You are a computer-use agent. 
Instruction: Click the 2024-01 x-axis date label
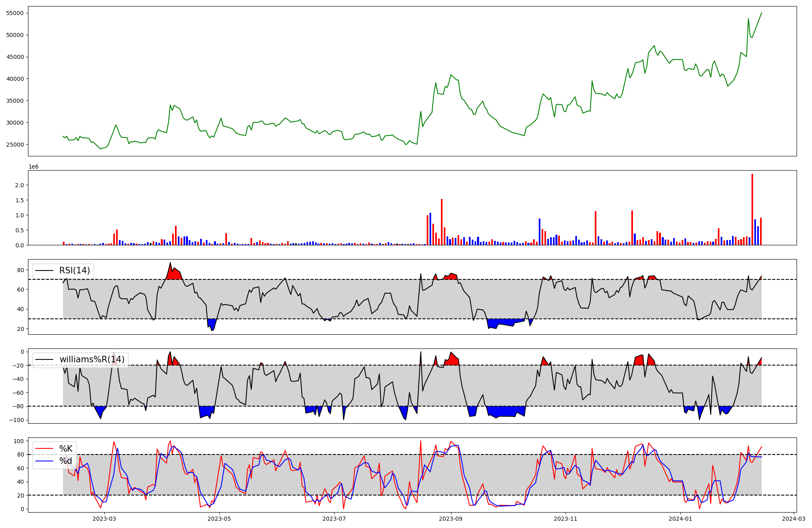(x=680, y=519)
